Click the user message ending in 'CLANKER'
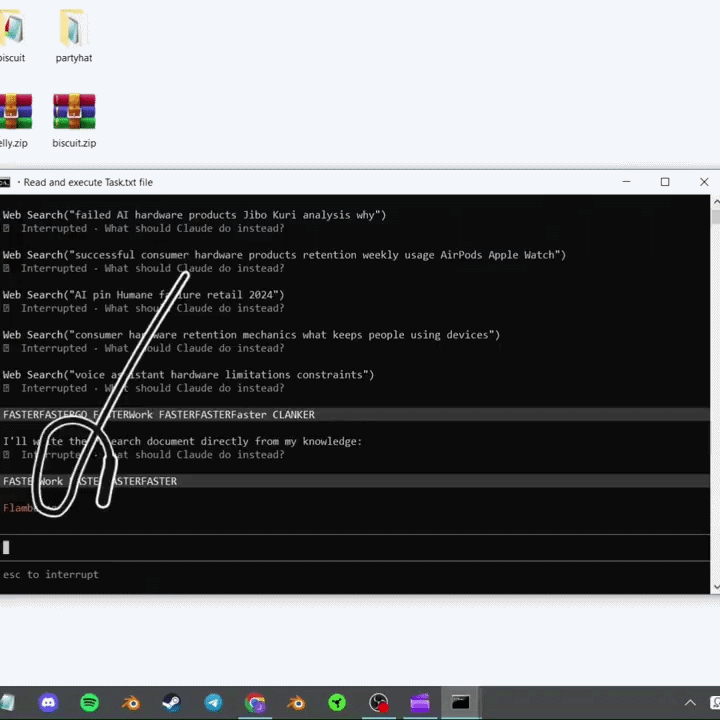Screen dimensions: 720x720 coord(355,415)
